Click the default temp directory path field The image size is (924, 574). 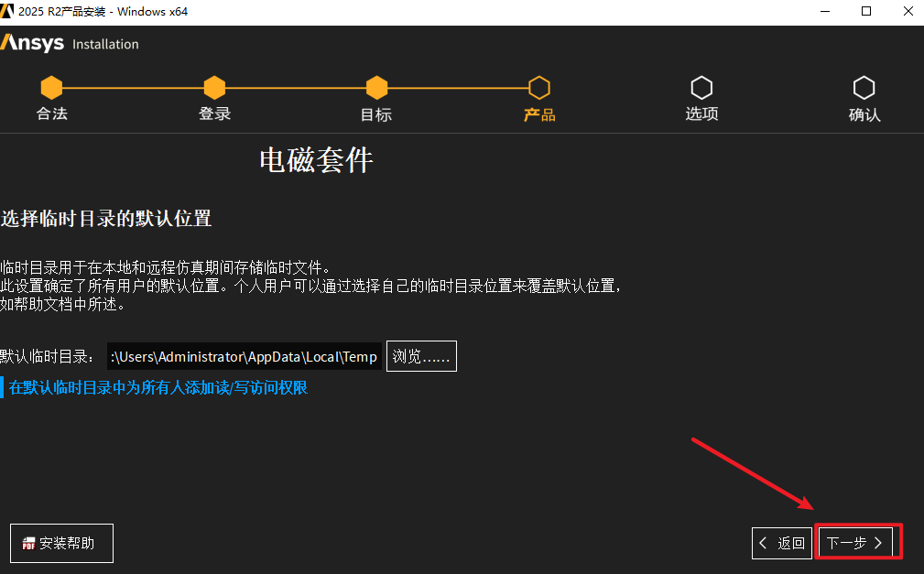click(245, 356)
